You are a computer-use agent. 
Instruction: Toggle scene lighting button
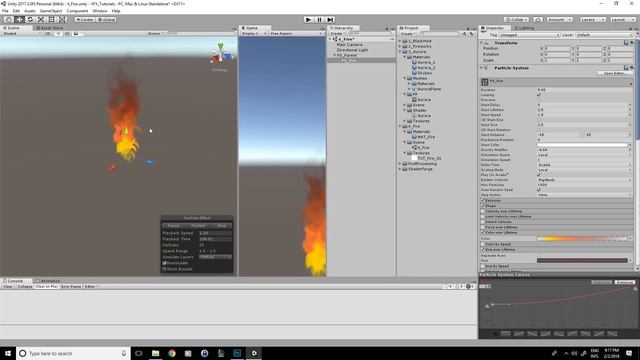click(58, 33)
